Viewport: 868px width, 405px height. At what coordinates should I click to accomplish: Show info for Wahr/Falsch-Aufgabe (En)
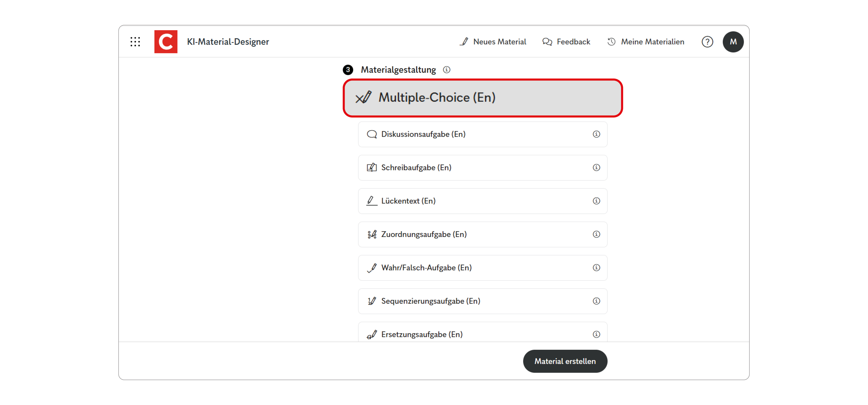click(596, 267)
